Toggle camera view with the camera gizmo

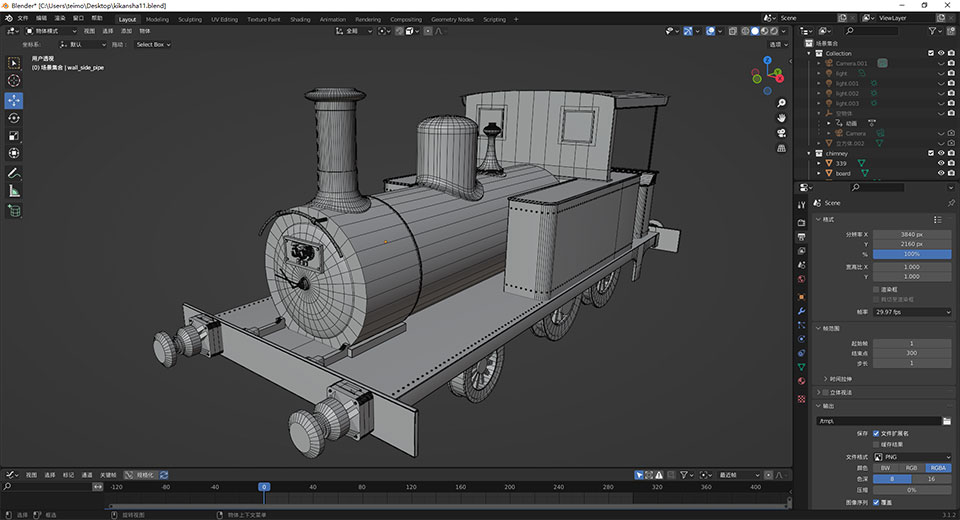tap(780, 132)
